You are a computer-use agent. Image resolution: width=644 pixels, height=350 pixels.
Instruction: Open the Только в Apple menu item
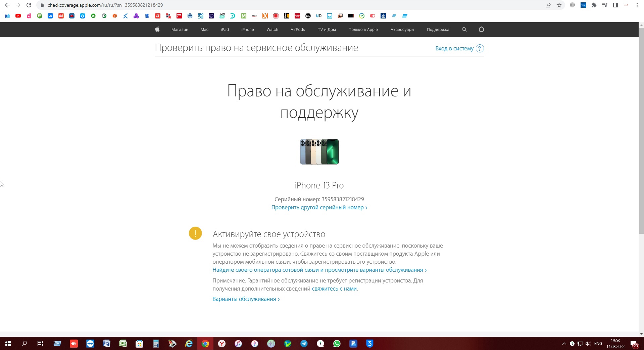click(x=363, y=30)
